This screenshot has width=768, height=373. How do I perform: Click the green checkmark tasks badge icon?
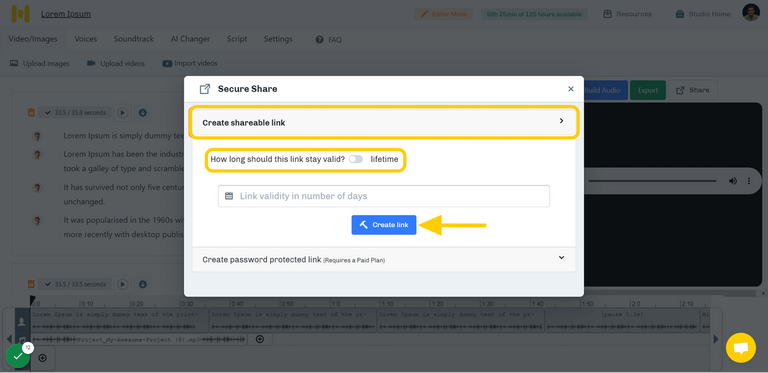click(18, 356)
